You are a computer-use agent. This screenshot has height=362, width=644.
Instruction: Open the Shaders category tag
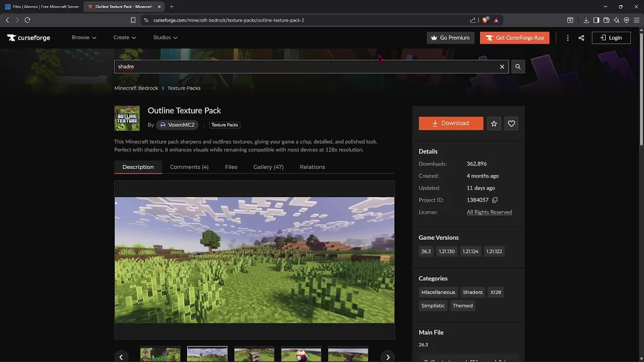click(472, 292)
